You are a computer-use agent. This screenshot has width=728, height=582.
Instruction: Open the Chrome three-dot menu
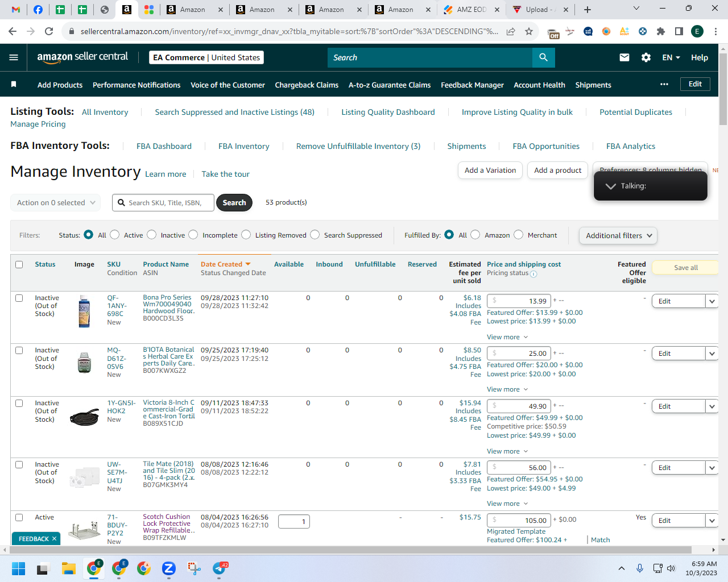tap(715, 31)
